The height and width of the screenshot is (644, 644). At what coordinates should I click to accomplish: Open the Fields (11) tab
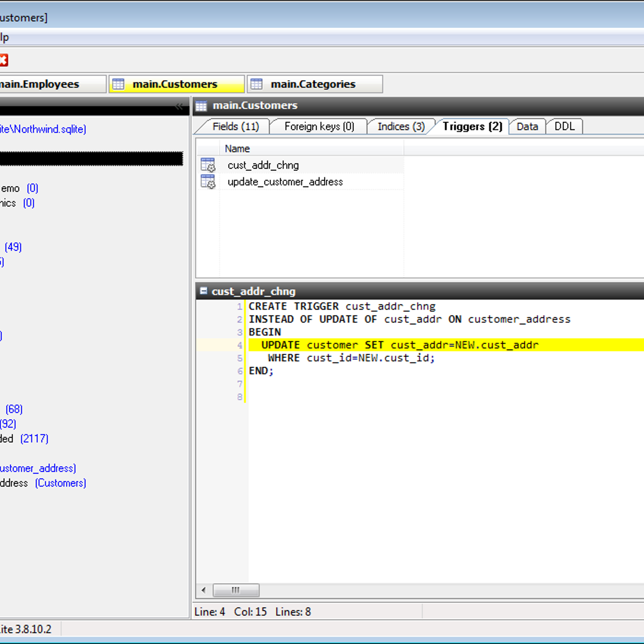coord(235,126)
